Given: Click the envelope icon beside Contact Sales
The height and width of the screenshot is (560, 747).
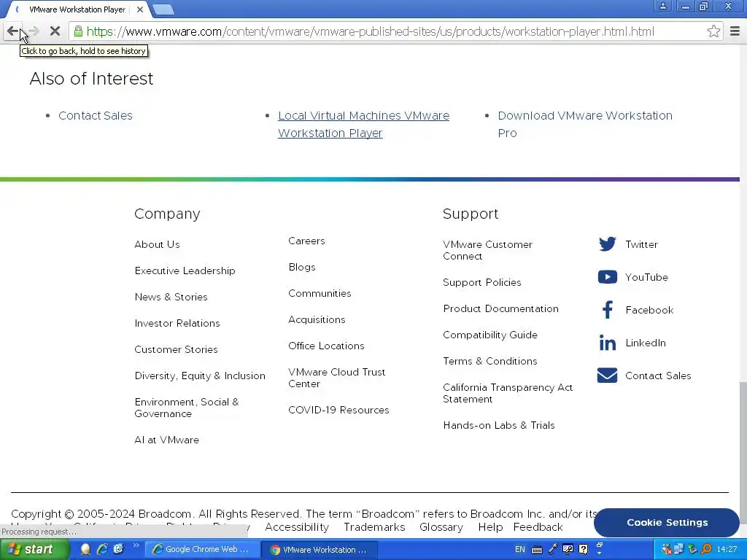Looking at the screenshot, I should coord(607,376).
